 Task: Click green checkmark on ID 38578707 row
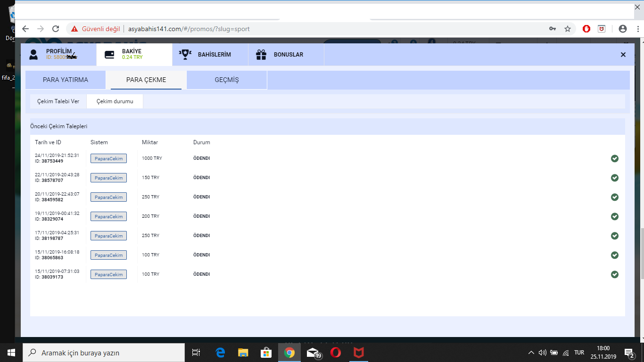(x=615, y=178)
